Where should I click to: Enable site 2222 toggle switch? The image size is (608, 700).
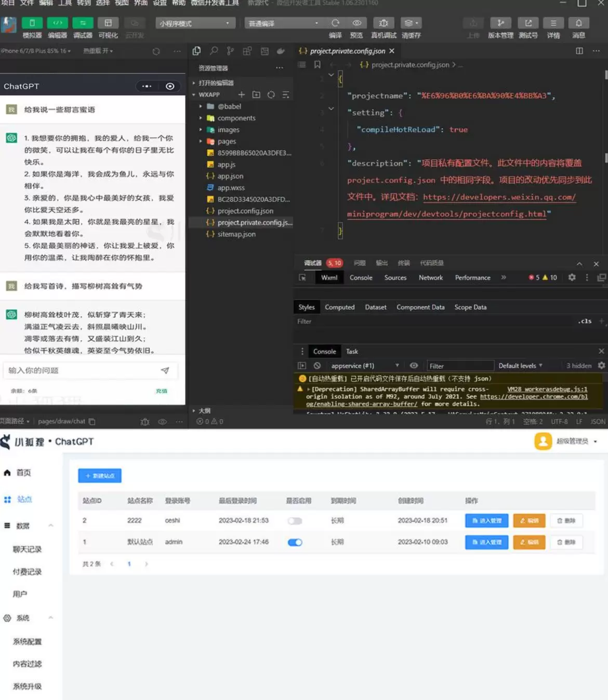click(295, 521)
